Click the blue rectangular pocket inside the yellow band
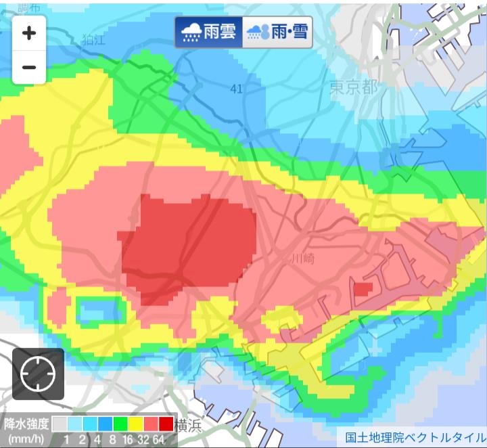 (101, 311)
